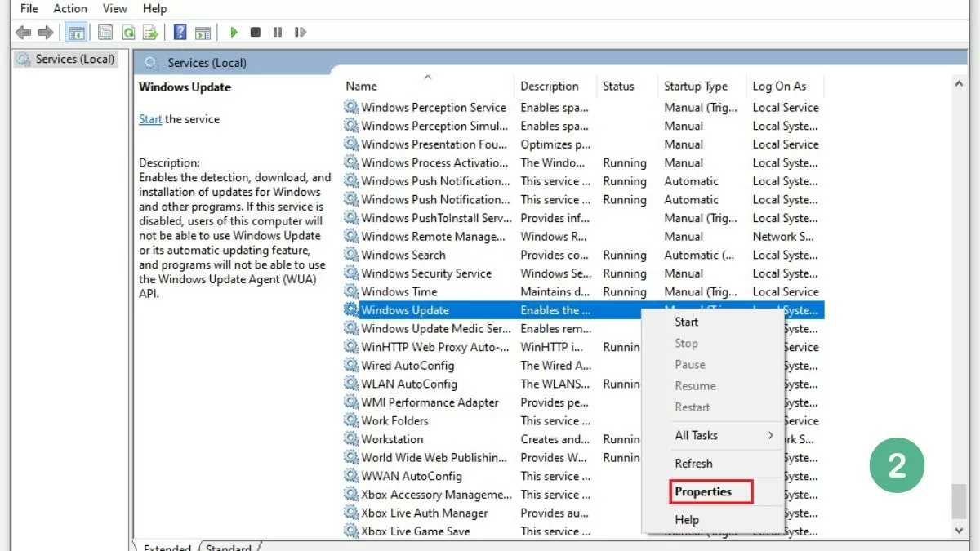Toggle the Show/Hide Console Tree icon

click(76, 32)
